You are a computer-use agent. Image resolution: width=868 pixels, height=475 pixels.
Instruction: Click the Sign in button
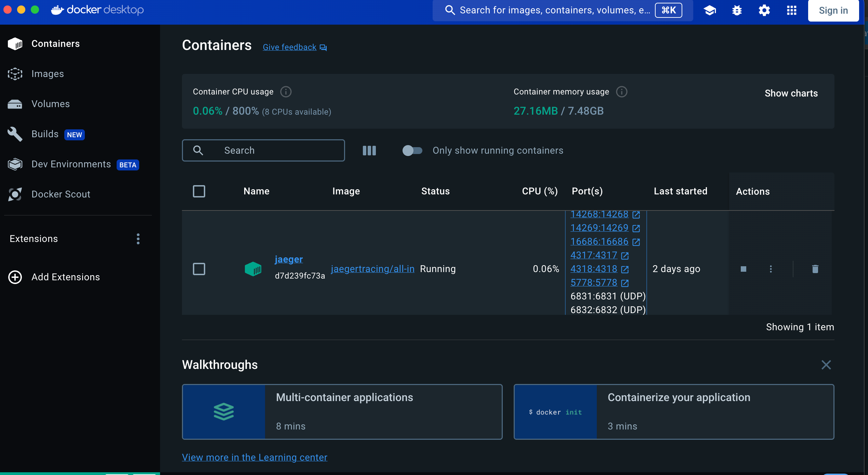coord(833,10)
